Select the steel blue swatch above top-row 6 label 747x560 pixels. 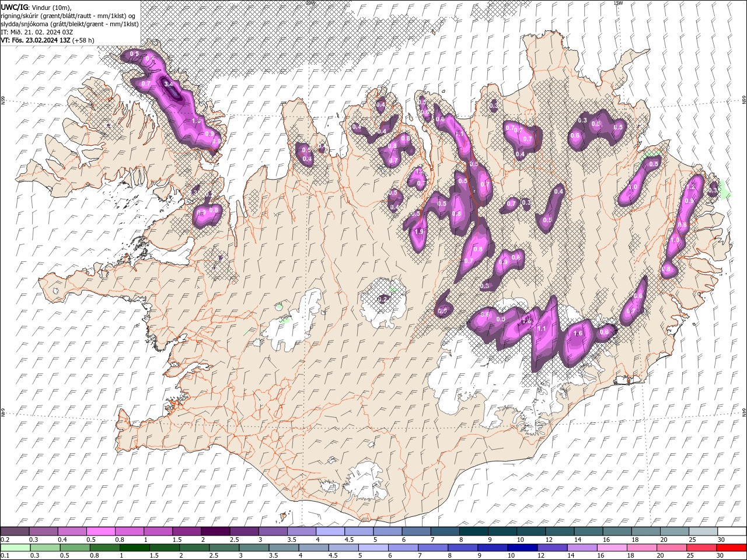(417, 531)
